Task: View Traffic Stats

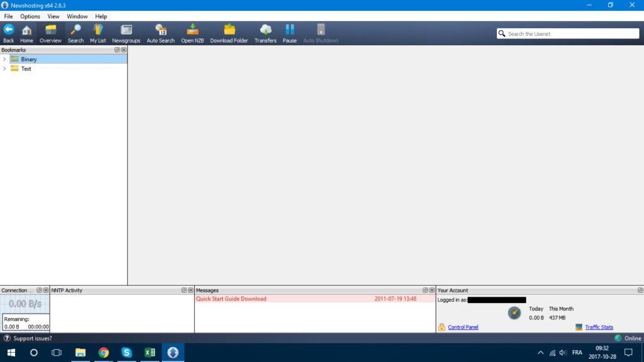Action: coord(598,327)
